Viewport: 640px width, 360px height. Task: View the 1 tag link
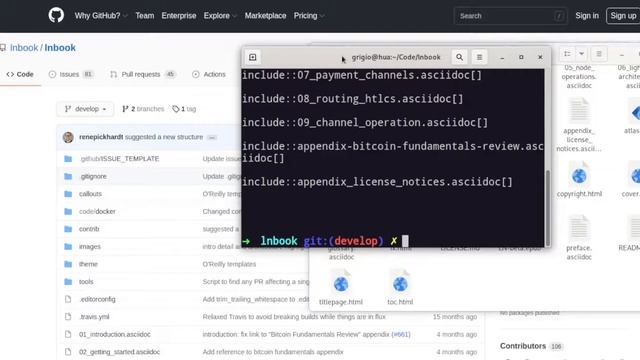184,109
